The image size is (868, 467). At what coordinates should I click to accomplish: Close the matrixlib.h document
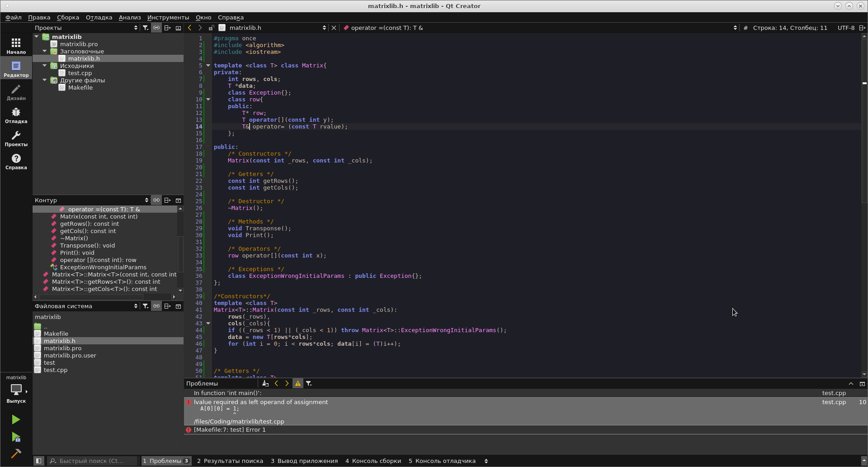pos(334,28)
